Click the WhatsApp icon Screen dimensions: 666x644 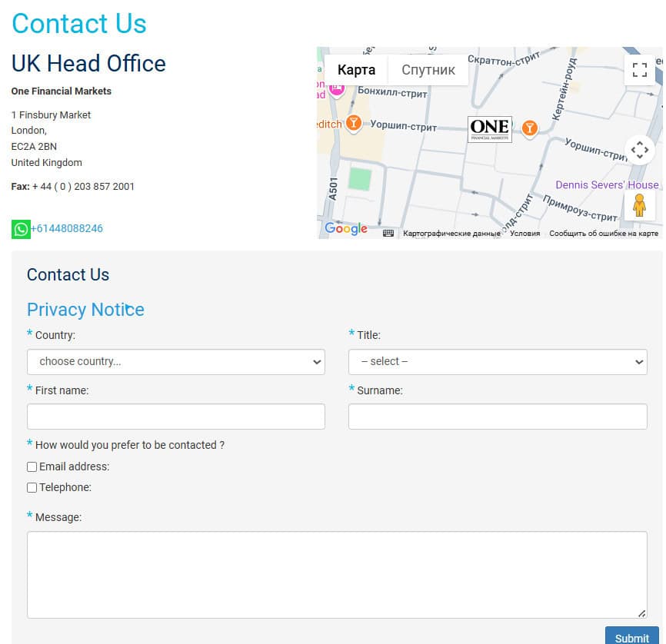click(x=21, y=229)
